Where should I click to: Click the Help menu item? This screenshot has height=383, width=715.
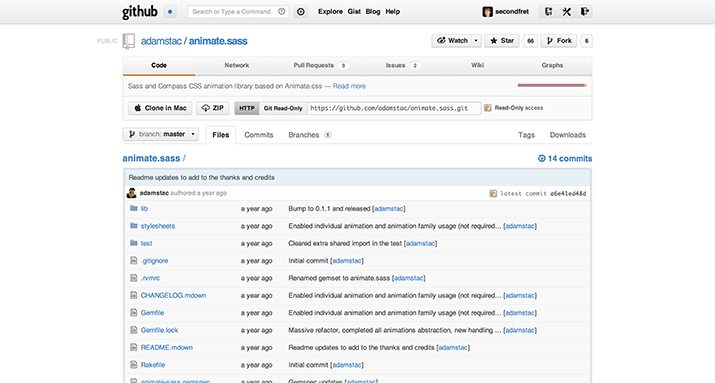pos(393,12)
